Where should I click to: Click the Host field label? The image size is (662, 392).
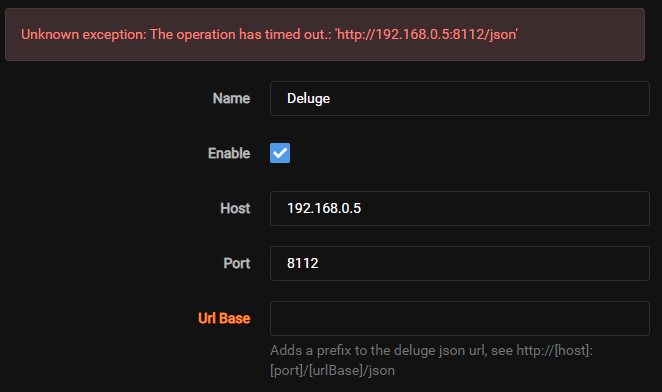tap(235, 208)
